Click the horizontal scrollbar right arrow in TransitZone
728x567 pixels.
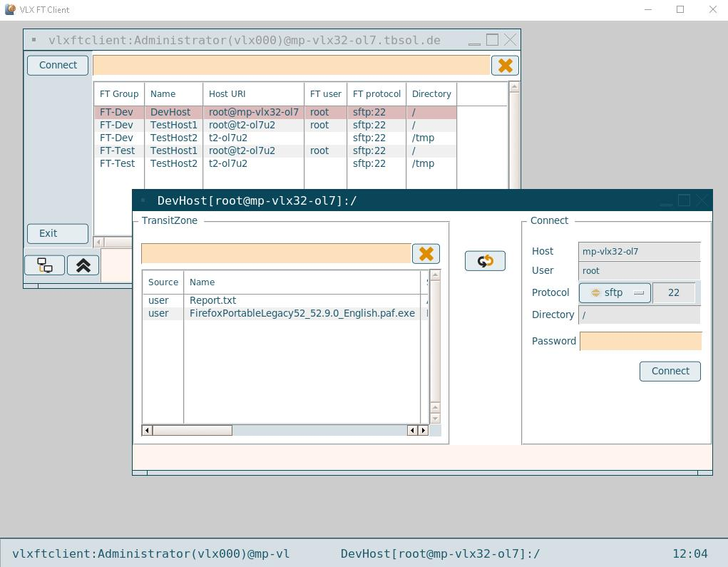(x=424, y=430)
